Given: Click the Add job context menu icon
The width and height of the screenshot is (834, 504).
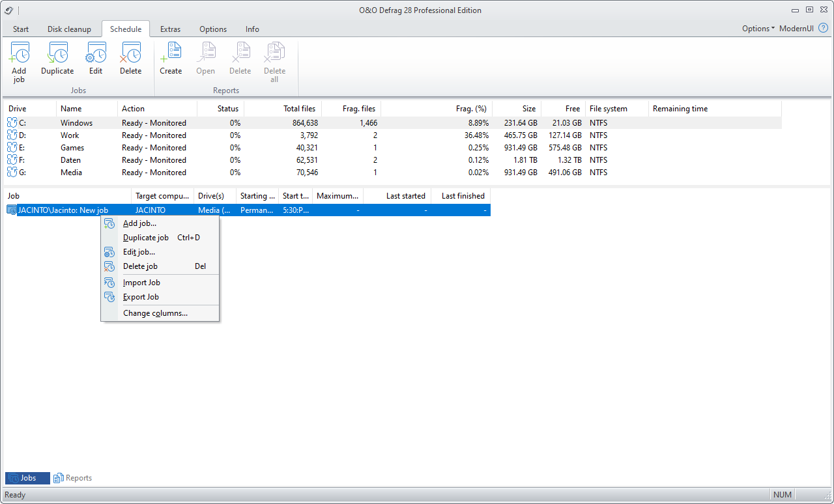Looking at the screenshot, I should (109, 223).
